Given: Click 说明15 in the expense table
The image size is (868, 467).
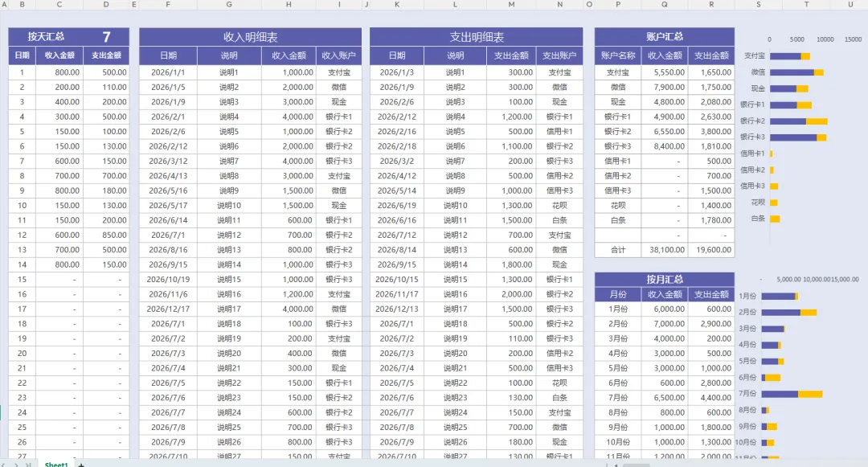Looking at the screenshot, I should (455, 280).
